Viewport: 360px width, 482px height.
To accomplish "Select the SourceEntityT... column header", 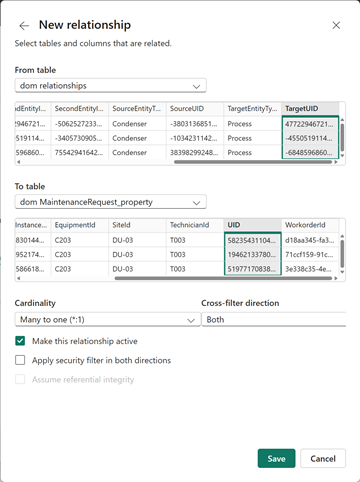I will (137, 109).
